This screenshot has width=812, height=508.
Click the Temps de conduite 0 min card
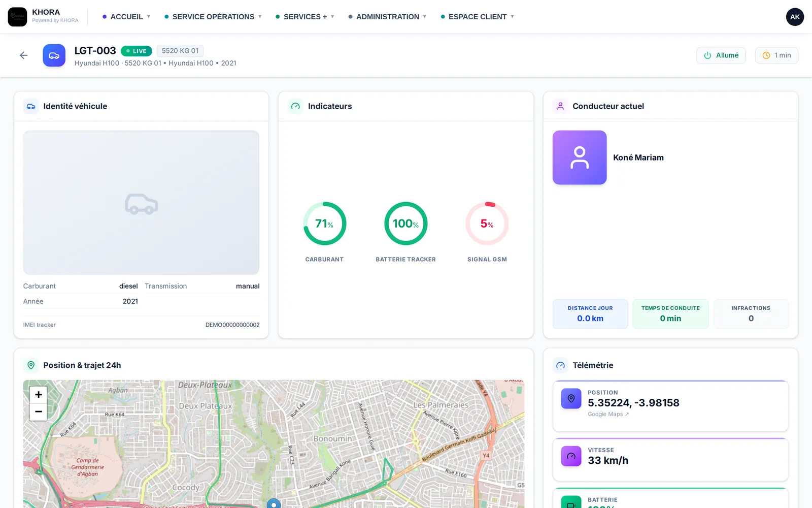[x=670, y=314]
